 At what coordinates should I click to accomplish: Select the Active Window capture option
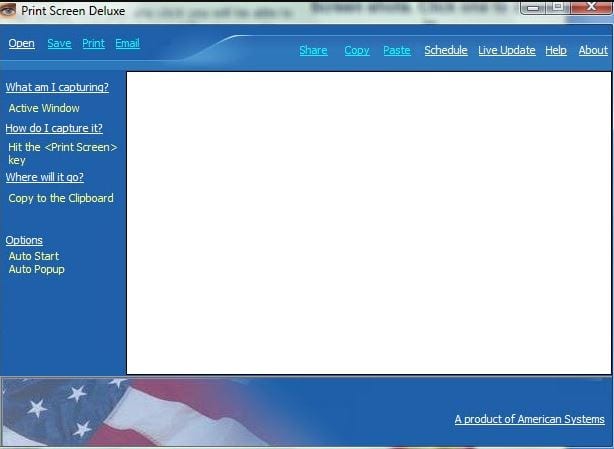44,108
